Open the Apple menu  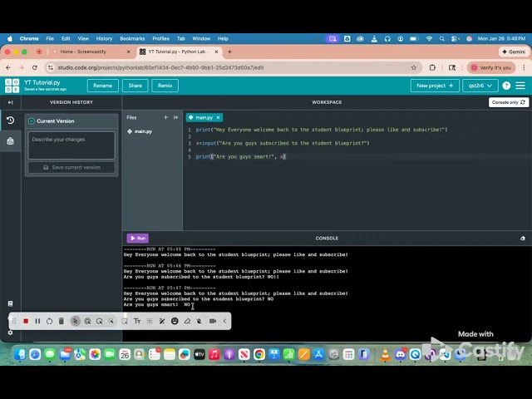[x=10, y=39]
